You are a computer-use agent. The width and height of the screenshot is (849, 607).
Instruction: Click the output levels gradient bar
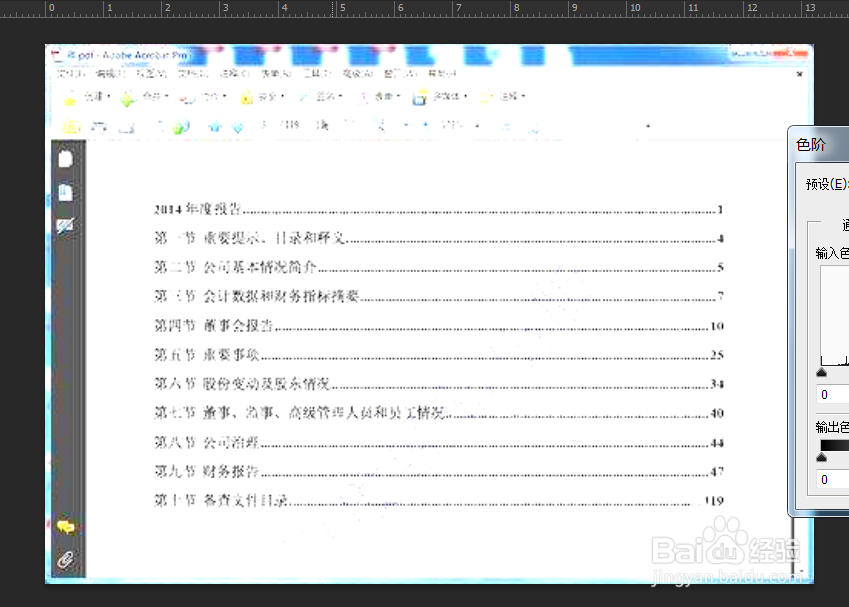(834, 445)
